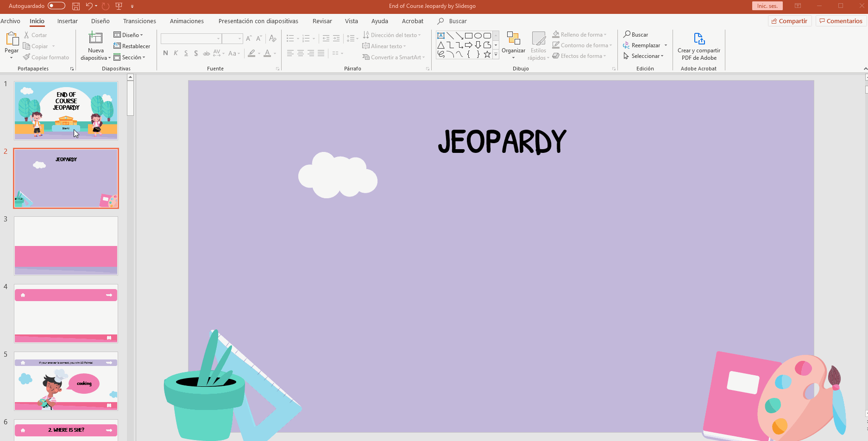Switch to the Diseño ribbon tab
The width and height of the screenshot is (868, 441).
coord(100,21)
